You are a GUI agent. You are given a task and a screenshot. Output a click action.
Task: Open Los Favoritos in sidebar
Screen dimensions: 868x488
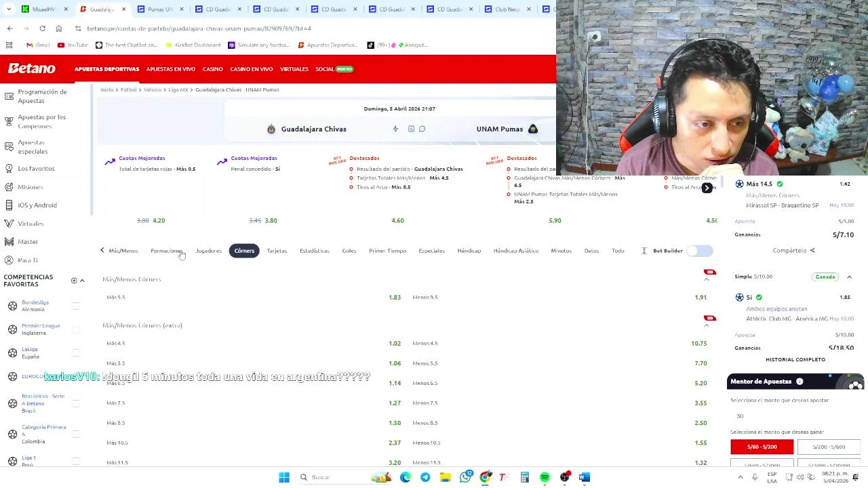coord(36,168)
